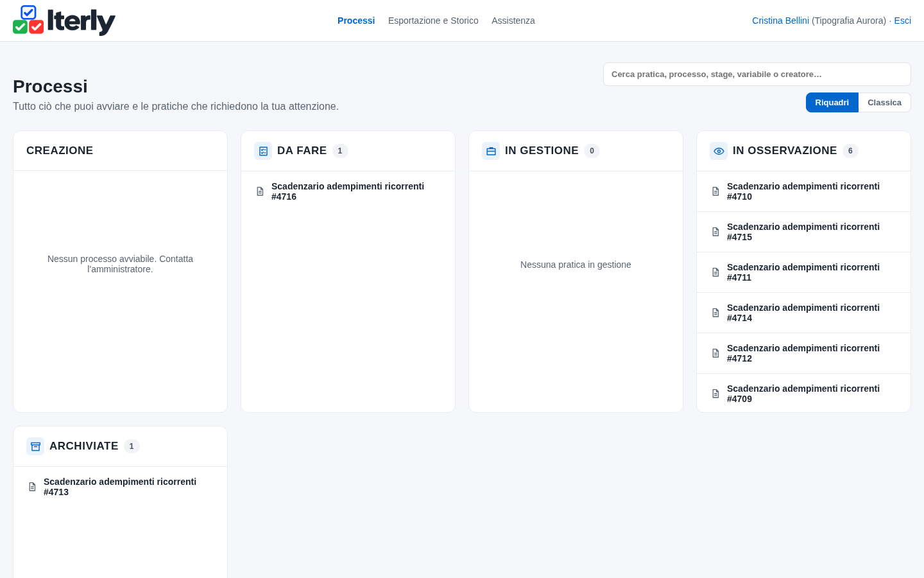The width and height of the screenshot is (924, 578).
Task: Click the In Gestione count badge
Action: pos(592,151)
